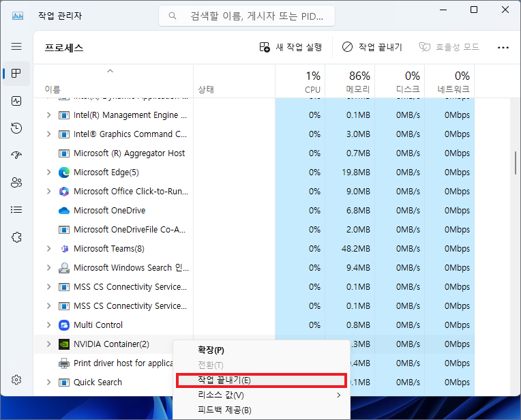
Task: Choose 피드백 제공(B) in the context menu
Action: [261, 410]
